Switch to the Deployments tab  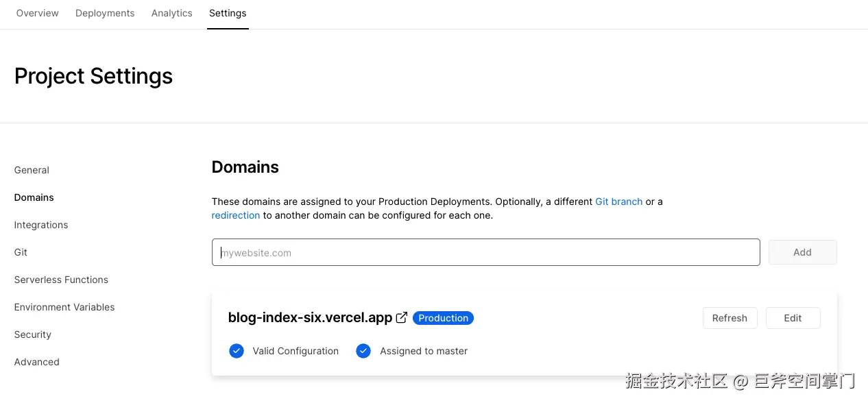pos(105,13)
